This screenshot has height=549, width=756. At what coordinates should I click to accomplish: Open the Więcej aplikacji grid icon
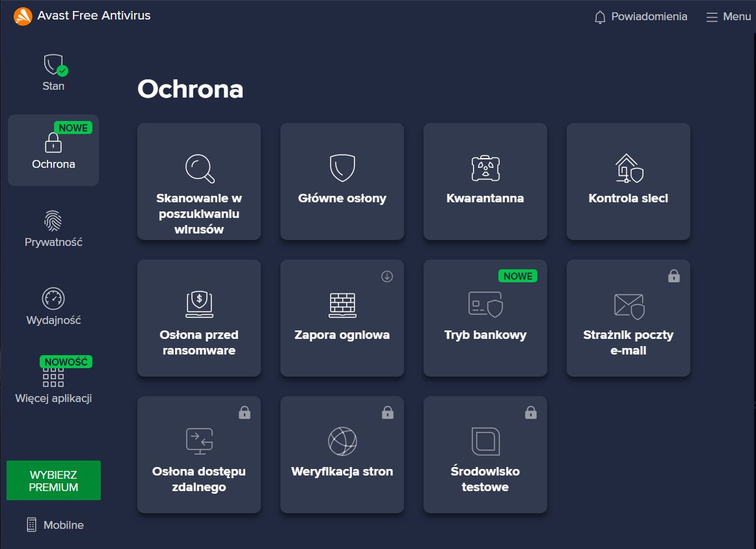pyautogui.click(x=53, y=377)
